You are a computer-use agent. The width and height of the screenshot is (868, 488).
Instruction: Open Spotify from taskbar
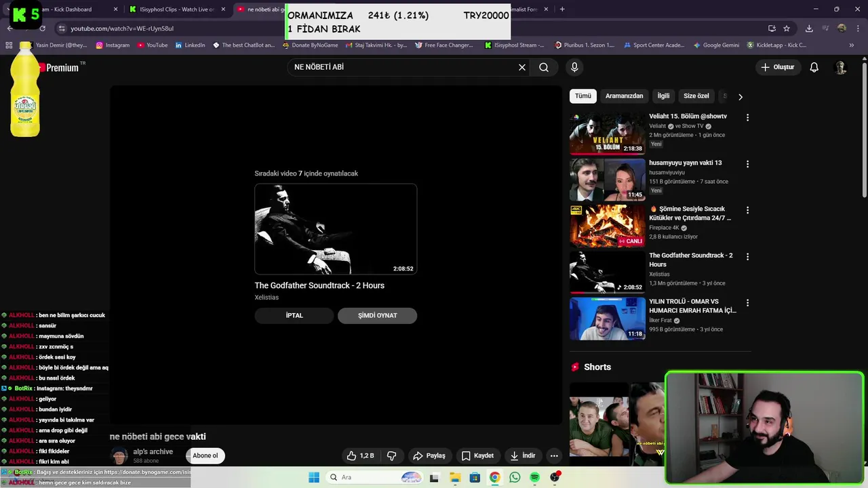pos(534,477)
